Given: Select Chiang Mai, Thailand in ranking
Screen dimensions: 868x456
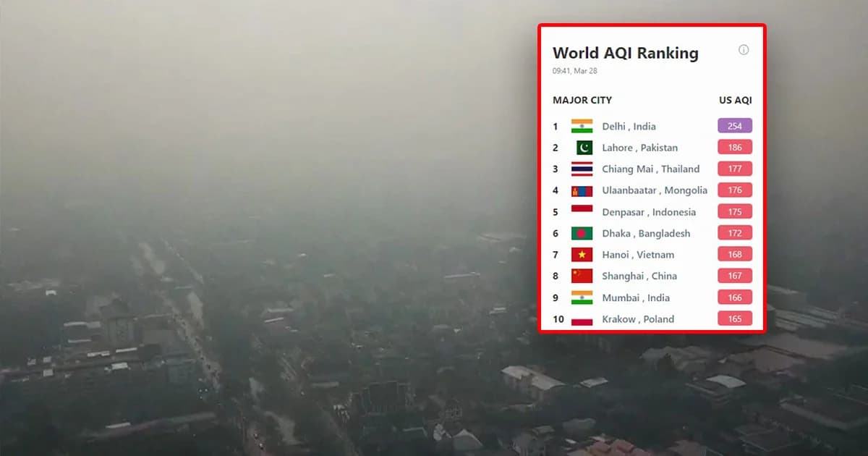Looking at the screenshot, I should [650, 169].
